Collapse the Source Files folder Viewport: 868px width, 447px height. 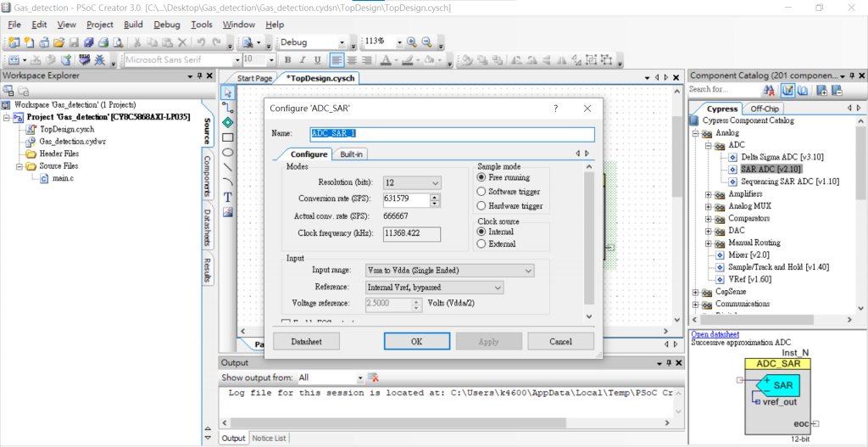click(x=19, y=166)
